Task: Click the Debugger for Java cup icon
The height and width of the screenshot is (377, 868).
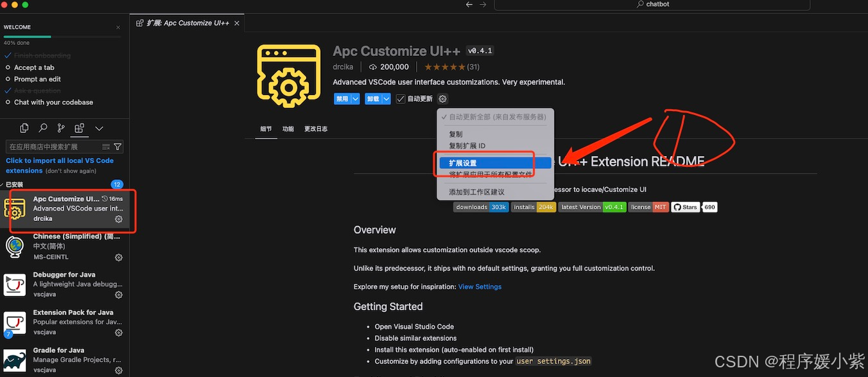Action: [15, 285]
